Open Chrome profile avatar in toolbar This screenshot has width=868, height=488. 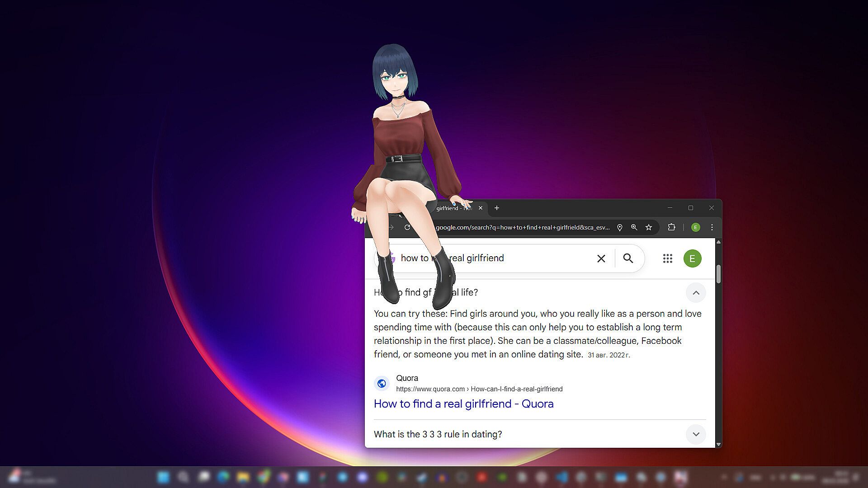point(696,227)
